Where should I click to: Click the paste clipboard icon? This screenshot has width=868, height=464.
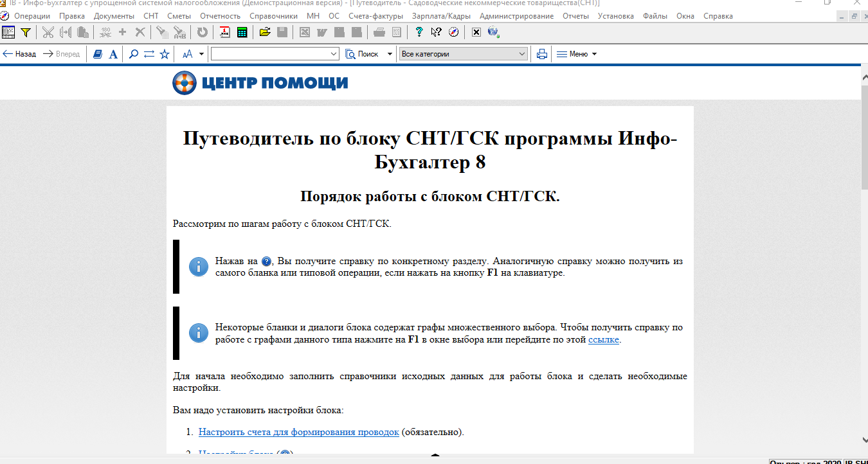(x=82, y=31)
